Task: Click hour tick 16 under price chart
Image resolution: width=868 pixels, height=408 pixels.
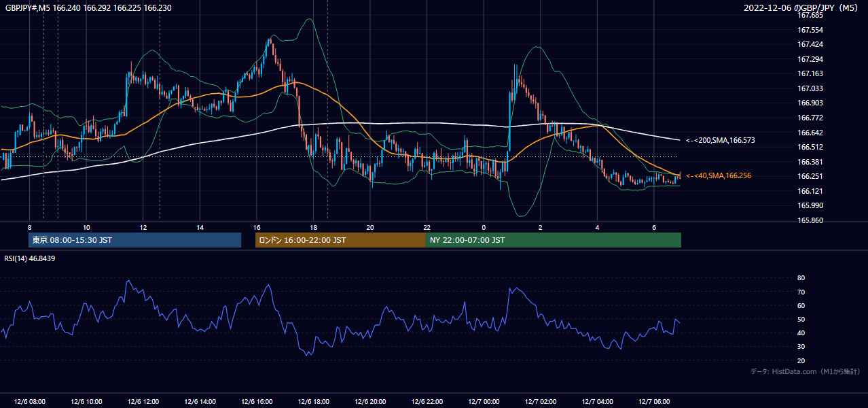Action: 257,226
